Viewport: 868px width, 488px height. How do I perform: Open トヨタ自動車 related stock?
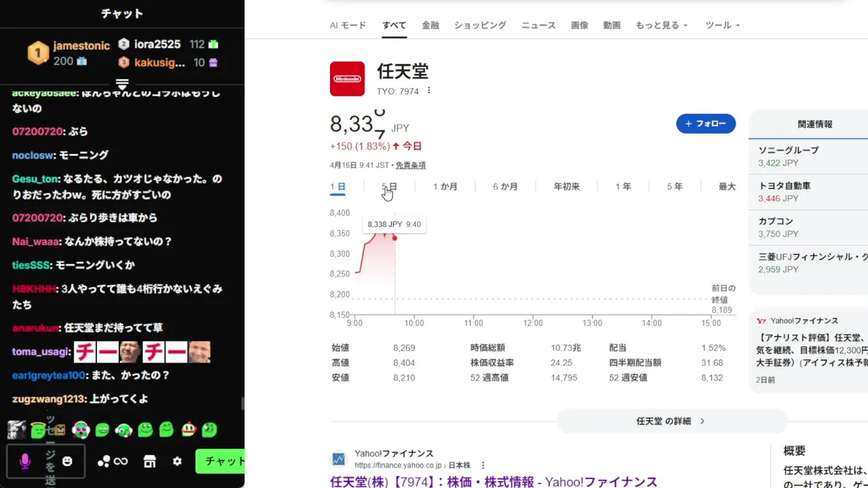tap(808, 192)
